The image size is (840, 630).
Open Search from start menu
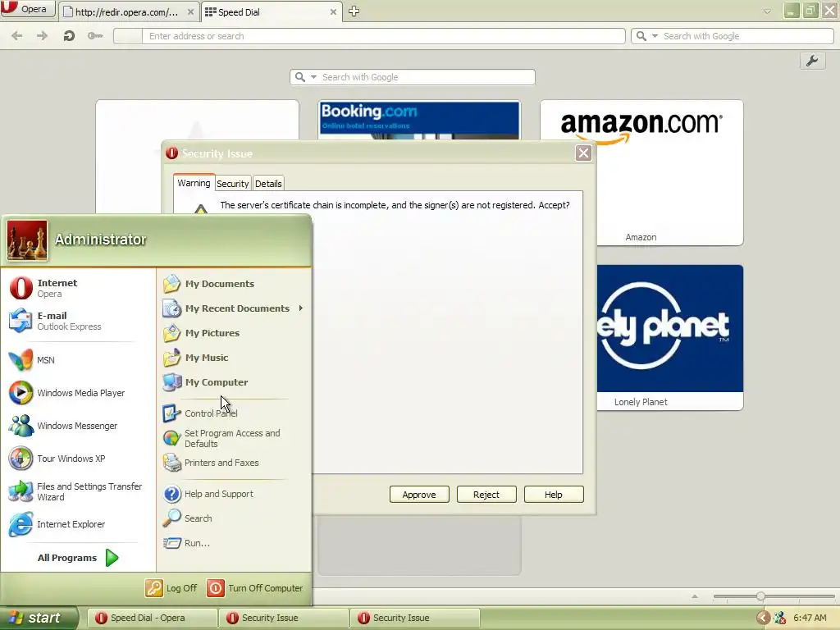234,518
